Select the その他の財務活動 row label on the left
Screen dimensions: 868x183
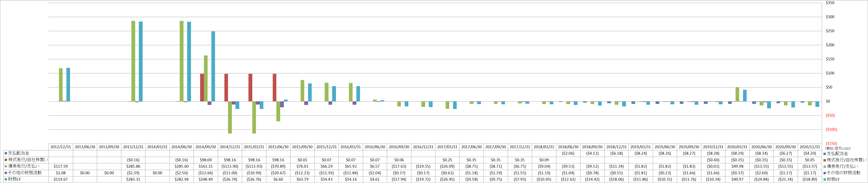click(x=25, y=173)
